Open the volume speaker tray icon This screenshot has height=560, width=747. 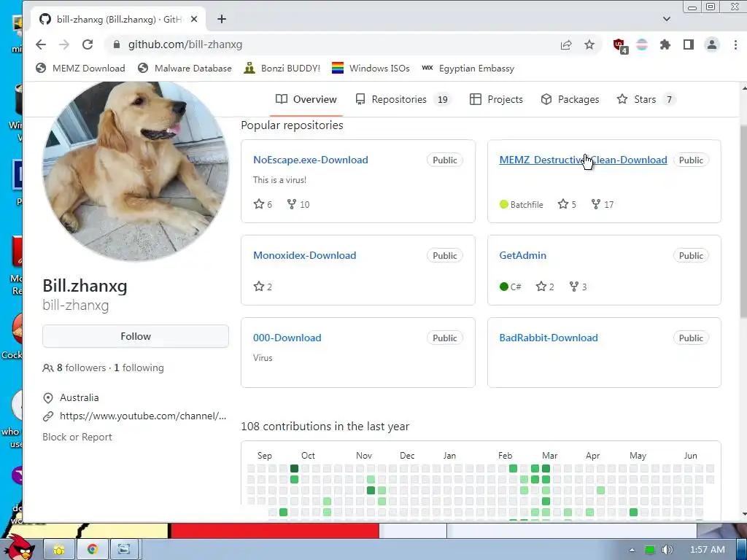(x=667, y=550)
